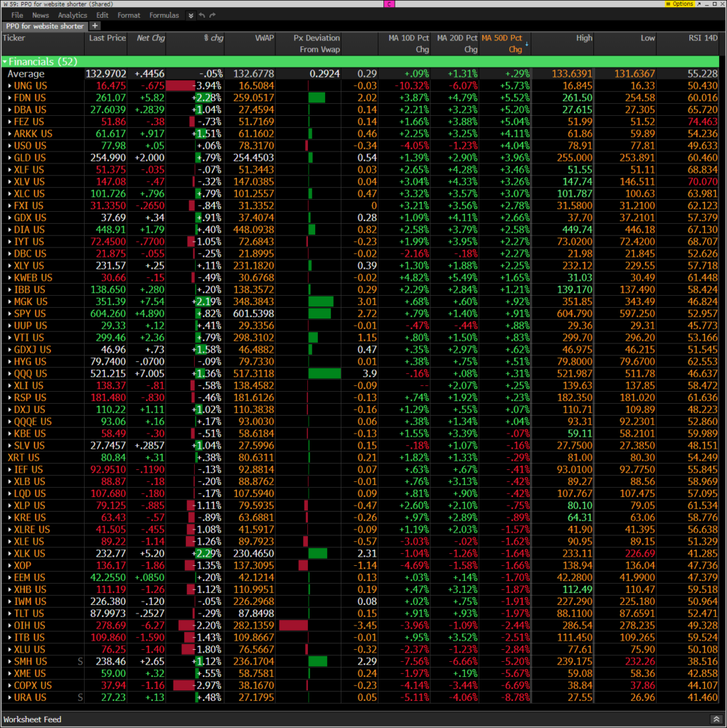Expand the XLK US row
727x728 pixels.
point(9,554)
